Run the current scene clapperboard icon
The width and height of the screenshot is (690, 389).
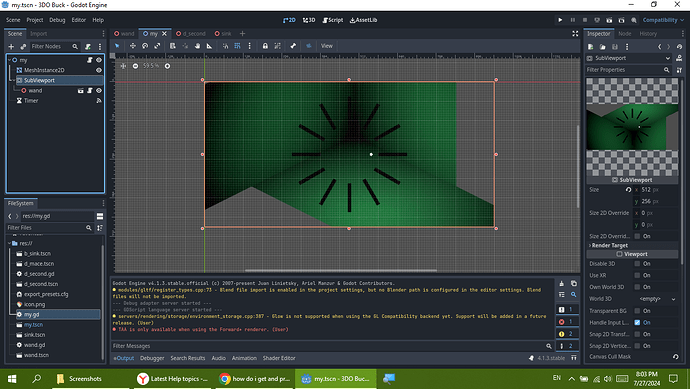click(x=609, y=20)
